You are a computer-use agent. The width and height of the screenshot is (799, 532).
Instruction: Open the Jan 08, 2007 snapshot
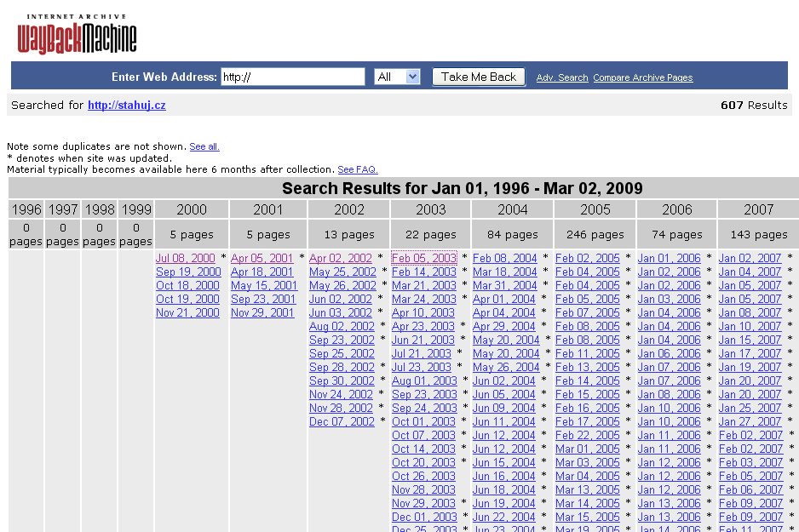click(750, 312)
